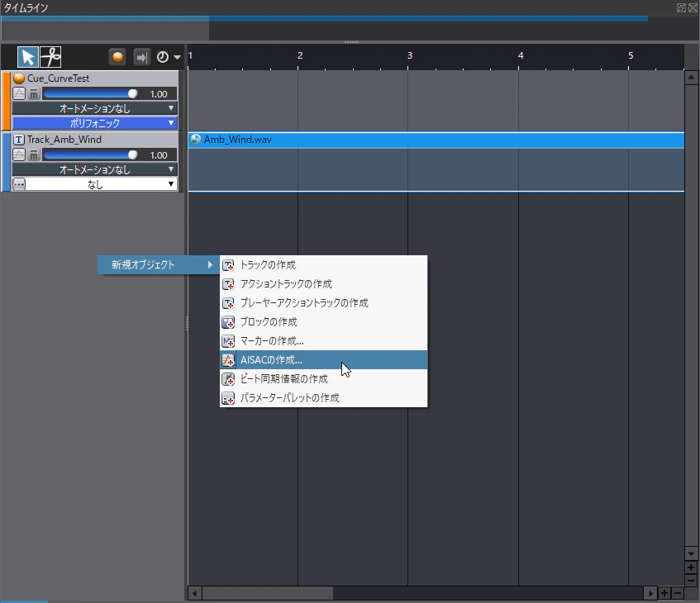Zoom out vertically with the minus button
700x603 pixels.
(x=691, y=581)
